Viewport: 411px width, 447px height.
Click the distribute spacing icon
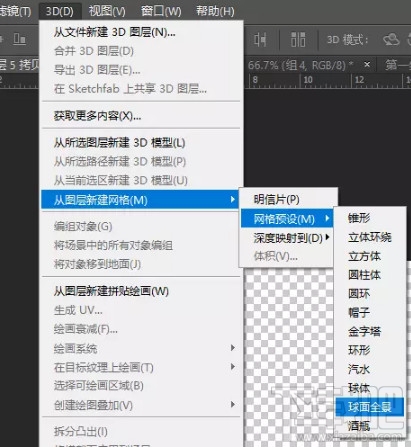coord(298,40)
